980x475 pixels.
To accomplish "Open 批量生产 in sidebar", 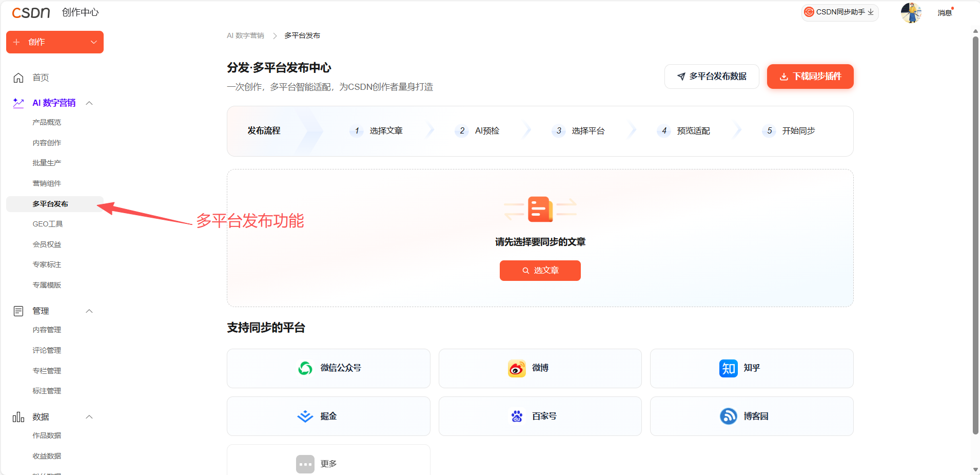I will (x=47, y=163).
